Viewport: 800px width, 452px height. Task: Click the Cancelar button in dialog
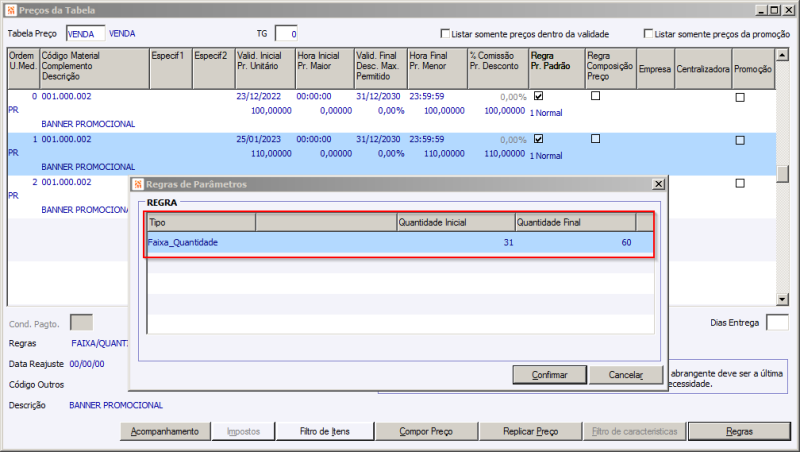pyautogui.click(x=625, y=375)
